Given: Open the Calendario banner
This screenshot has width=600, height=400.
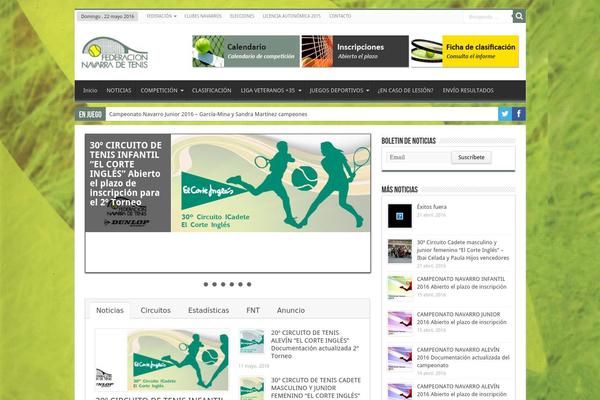Looking at the screenshot, I should tap(246, 51).
